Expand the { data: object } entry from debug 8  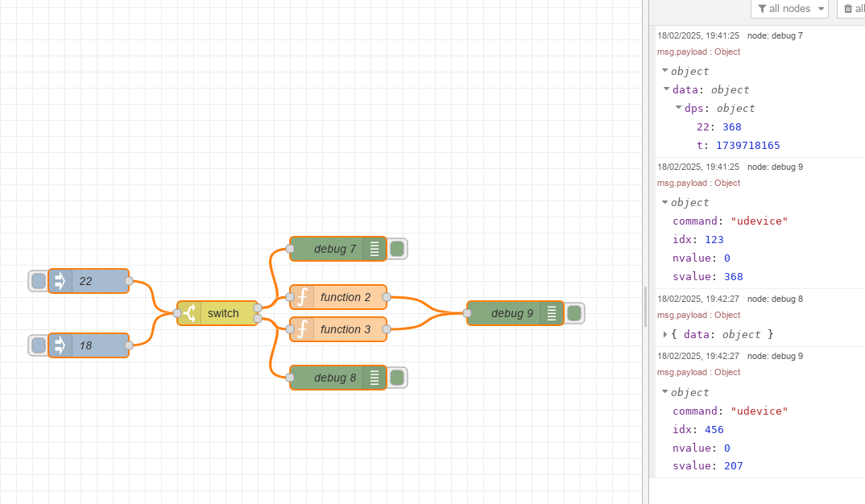665,334
